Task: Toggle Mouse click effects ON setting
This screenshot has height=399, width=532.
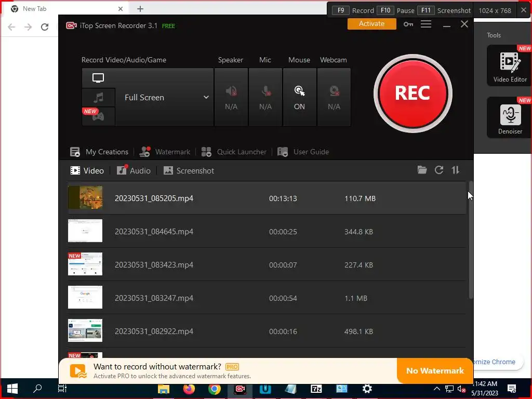Action: pos(299,97)
